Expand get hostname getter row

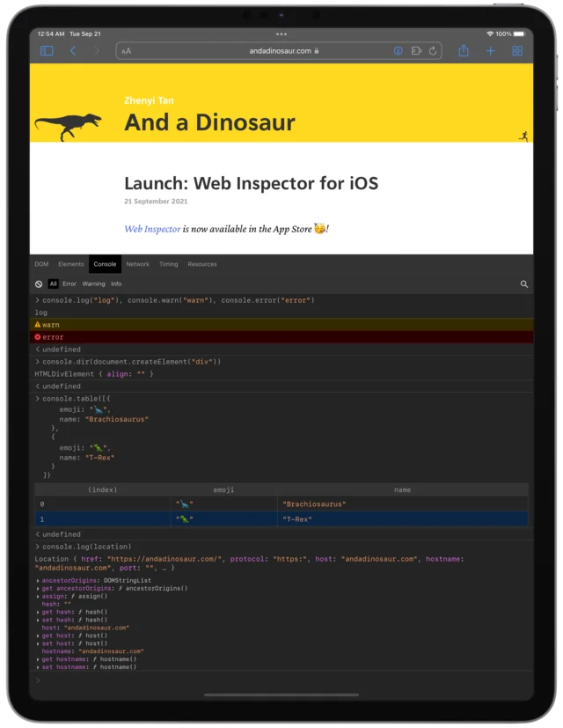[38, 659]
